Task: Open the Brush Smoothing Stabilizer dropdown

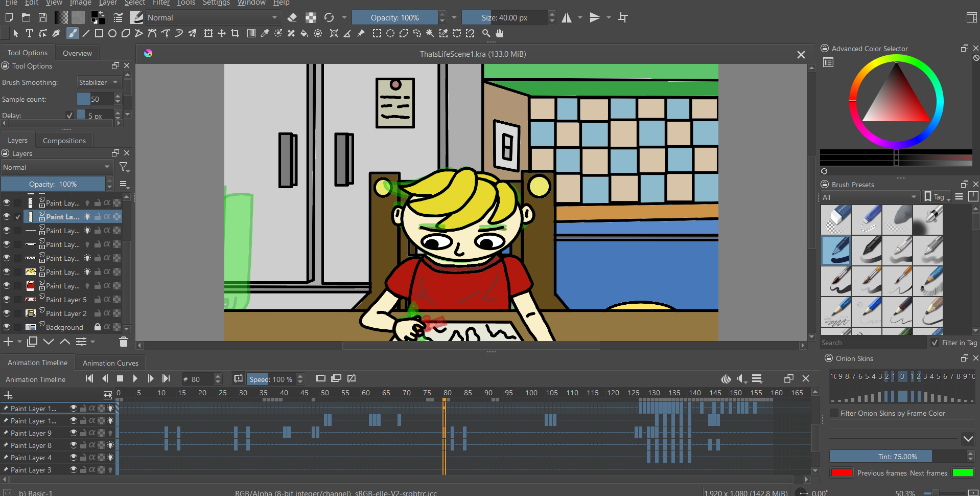Action: 98,82
